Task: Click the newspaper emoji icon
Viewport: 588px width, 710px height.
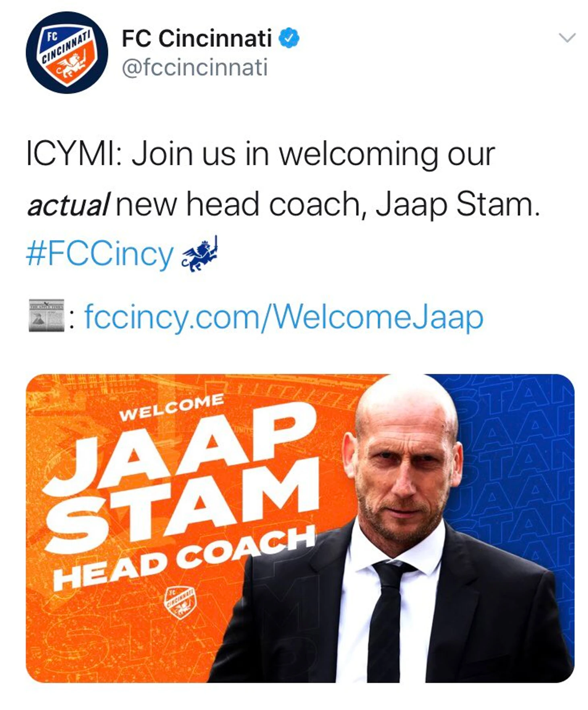Action: tap(47, 316)
